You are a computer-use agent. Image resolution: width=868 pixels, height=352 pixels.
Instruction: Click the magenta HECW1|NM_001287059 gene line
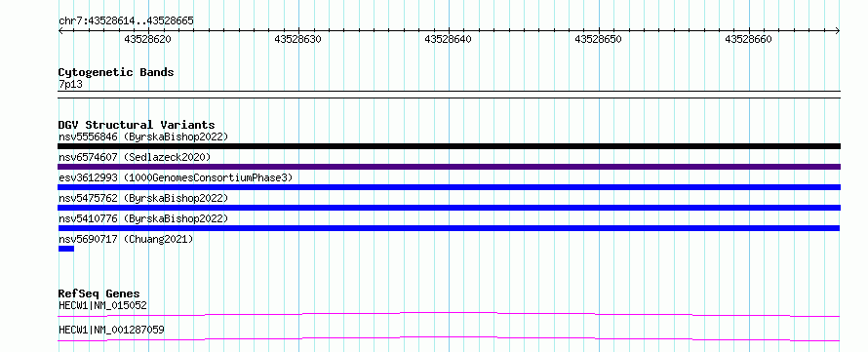(449, 338)
